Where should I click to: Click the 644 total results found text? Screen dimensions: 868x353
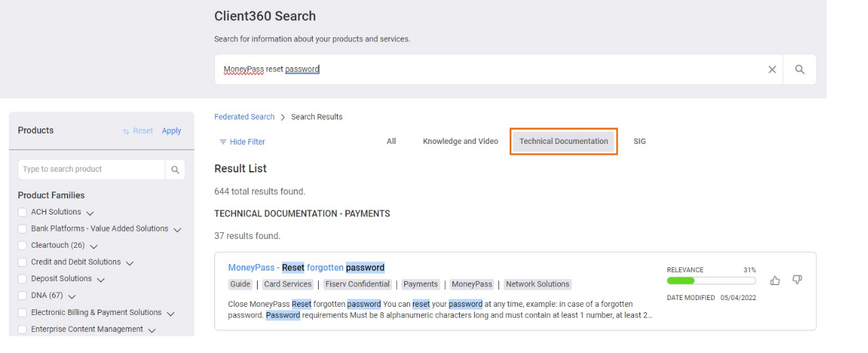point(260,191)
